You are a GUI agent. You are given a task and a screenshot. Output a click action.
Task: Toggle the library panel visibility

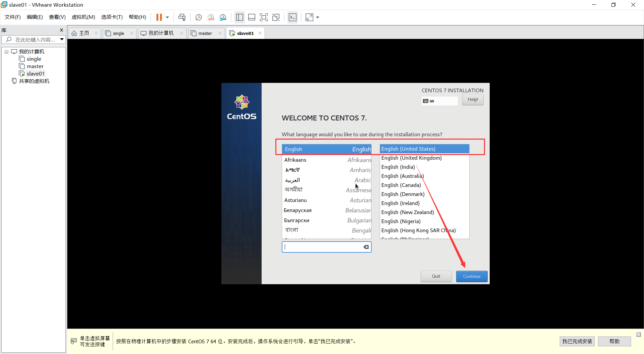click(x=239, y=17)
